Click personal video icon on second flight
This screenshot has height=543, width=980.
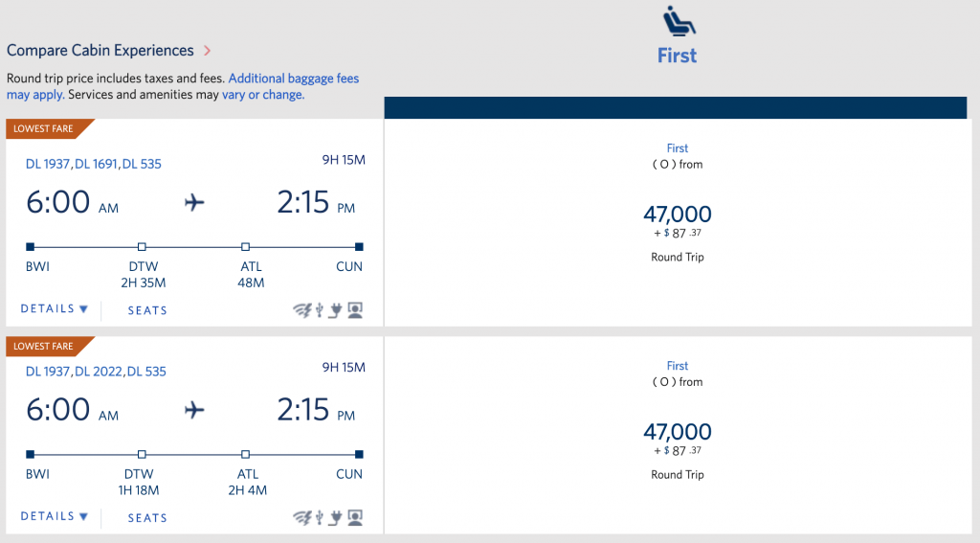355,517
